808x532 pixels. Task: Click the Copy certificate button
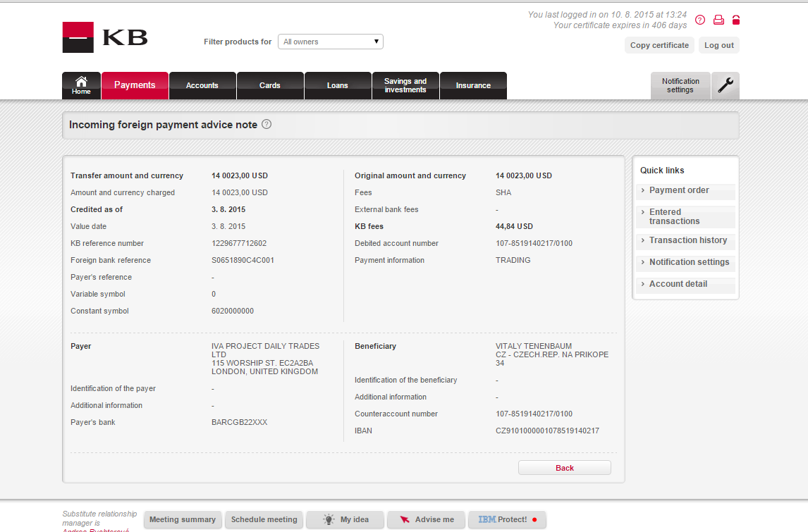coord(659,45)
